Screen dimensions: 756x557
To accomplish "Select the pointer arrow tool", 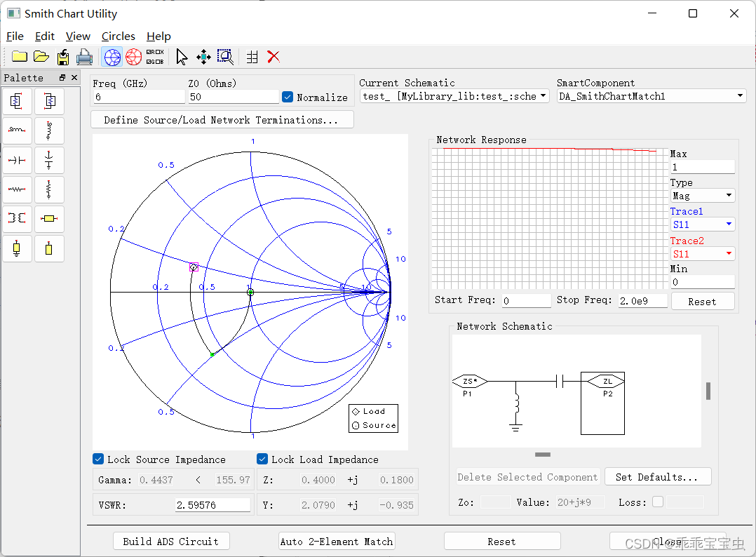I will [181, 57].
